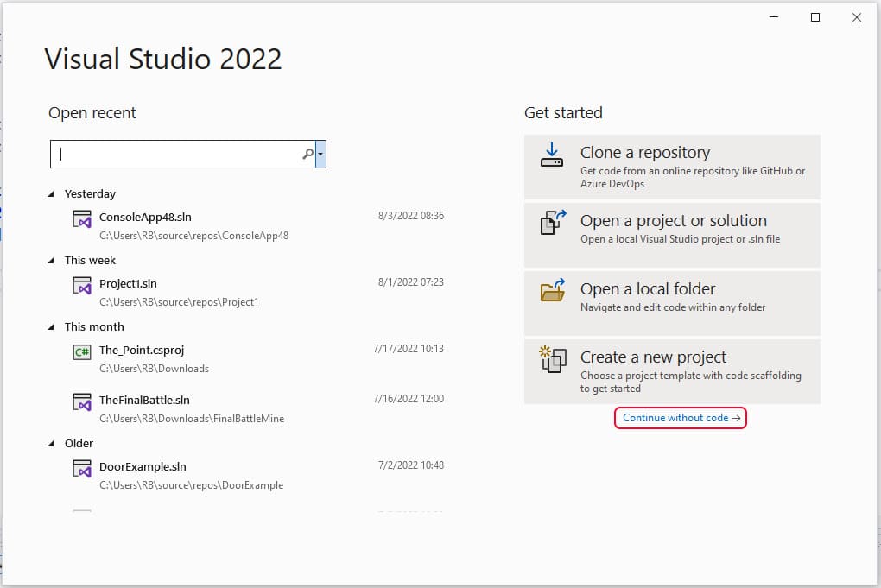Open the search box dropdown arrow

tap(321, 155)
